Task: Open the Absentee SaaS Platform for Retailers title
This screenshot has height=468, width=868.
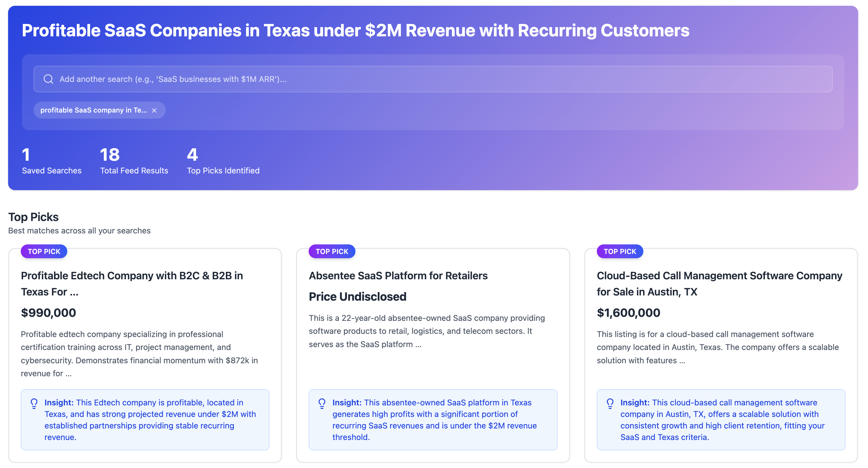Action: (x=398, y=276)
